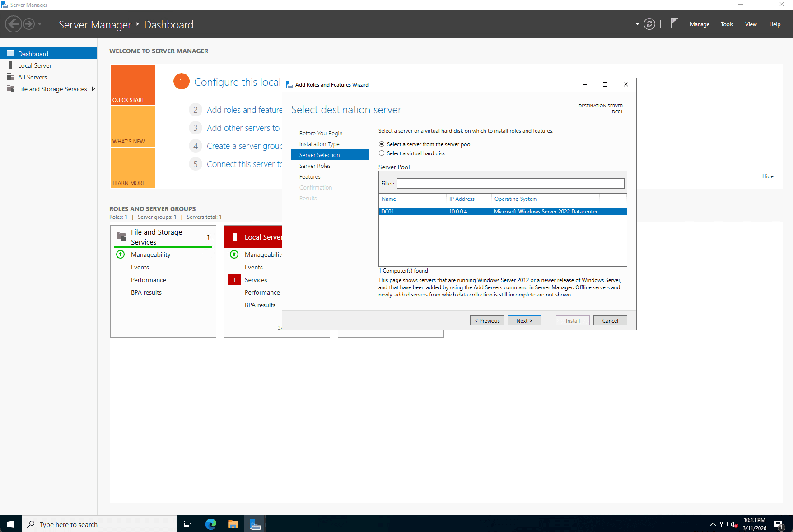793x532 pixels.
Task: Click the Server Manager taskbar icon
Action: click(x=255, y=524)
